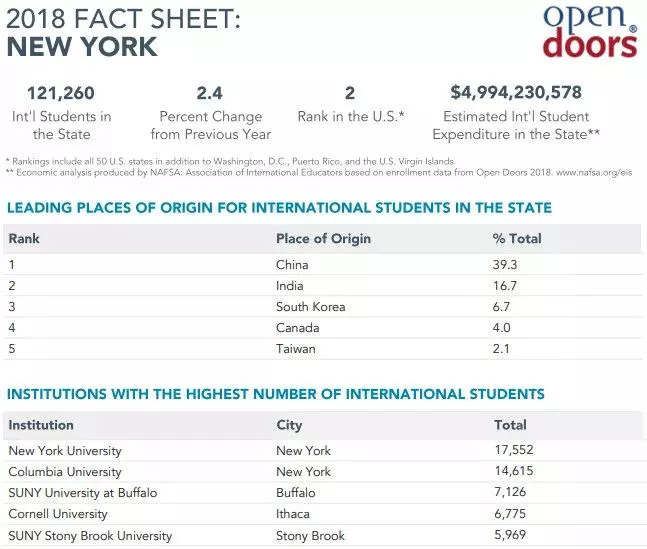Screen dimensions: 647x549
Task: Click rank number 3 in origin table
Action: (x=12, y=307)
